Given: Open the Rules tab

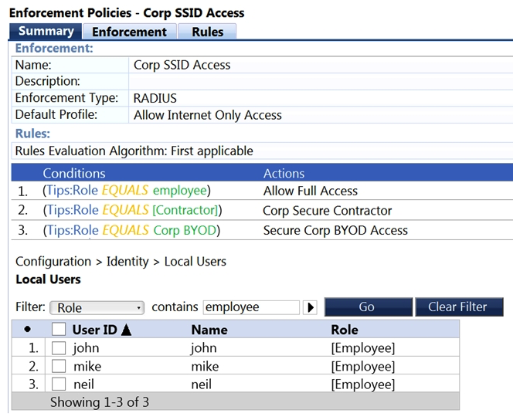Looking at the screenshot, I should (207, 32).
